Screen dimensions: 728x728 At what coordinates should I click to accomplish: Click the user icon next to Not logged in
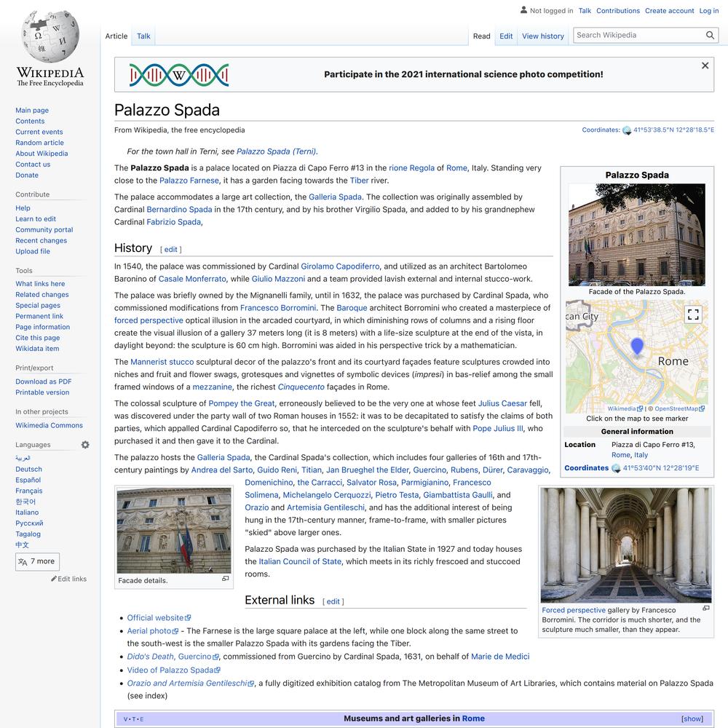pos(523,9)
